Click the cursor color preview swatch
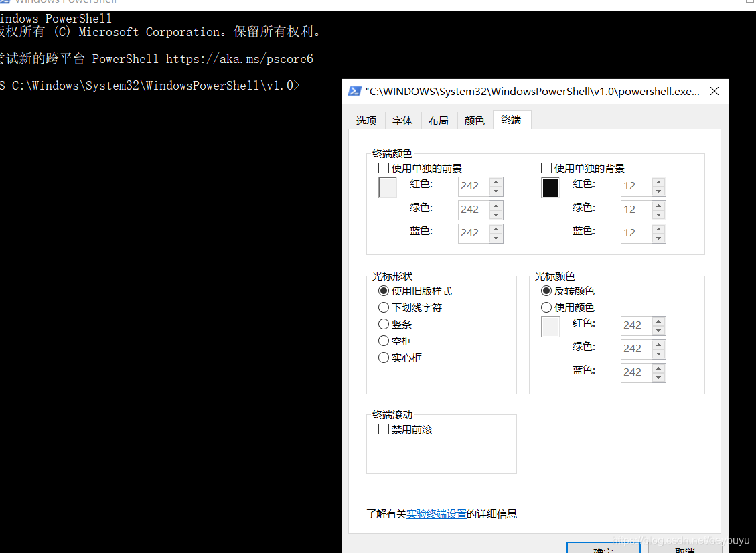 tap(550, 327)
